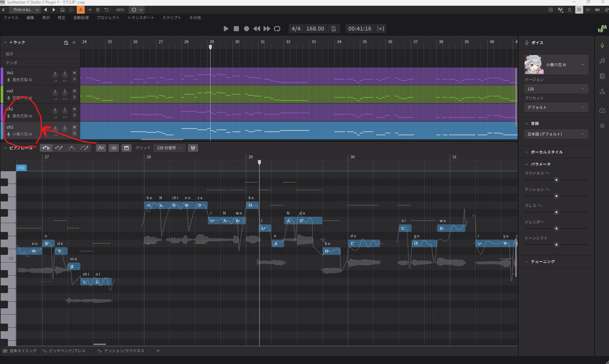The width and height of the screenshot is (609, 364).
Task: Select the pointer note-editing tool
Action: click(46, 148)
